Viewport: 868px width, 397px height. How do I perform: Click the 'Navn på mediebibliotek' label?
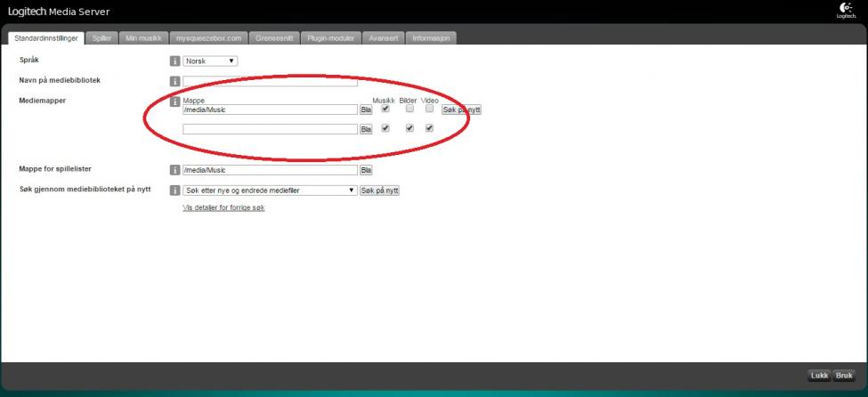click(x=60, y=80)
